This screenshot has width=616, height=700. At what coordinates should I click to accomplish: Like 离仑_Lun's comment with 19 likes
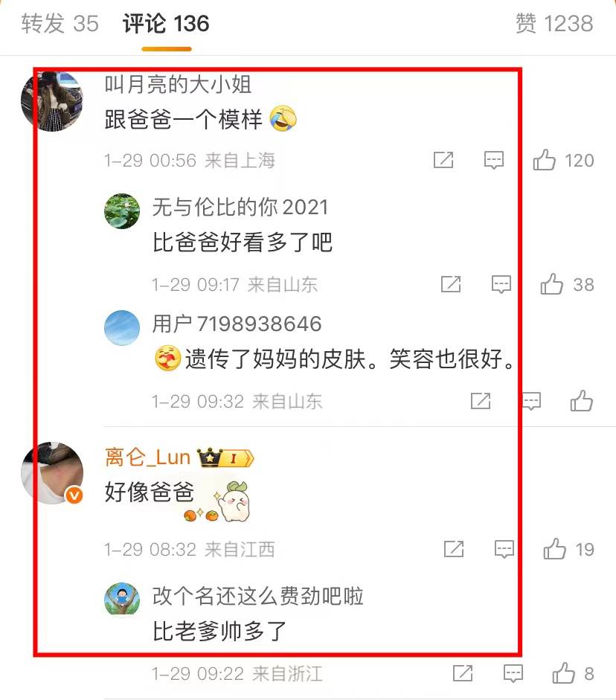pyautogui.click(x=568, y=549)
